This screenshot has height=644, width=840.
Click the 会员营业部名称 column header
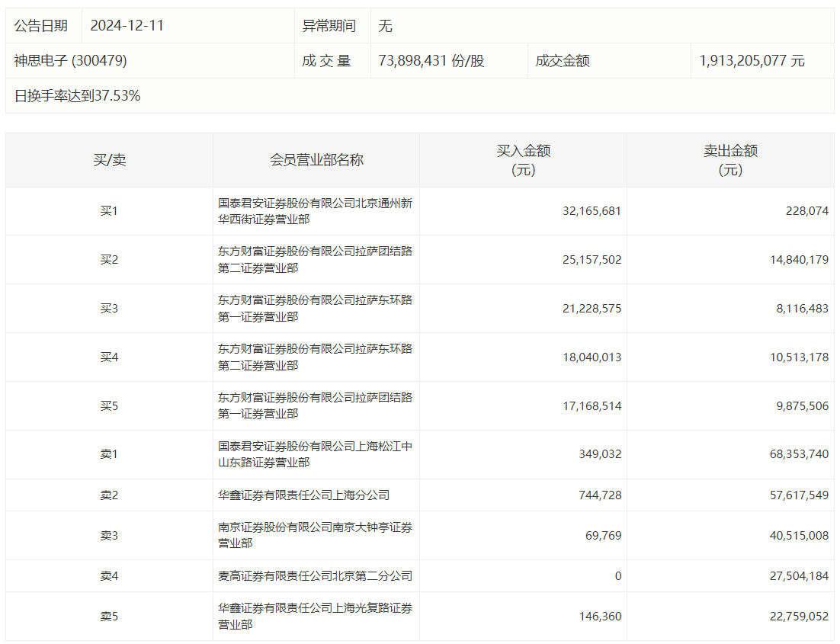pos(316,159)
